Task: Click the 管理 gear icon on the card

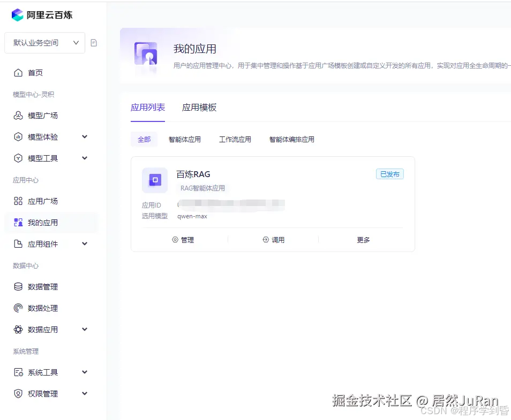Action: (175, 240)
